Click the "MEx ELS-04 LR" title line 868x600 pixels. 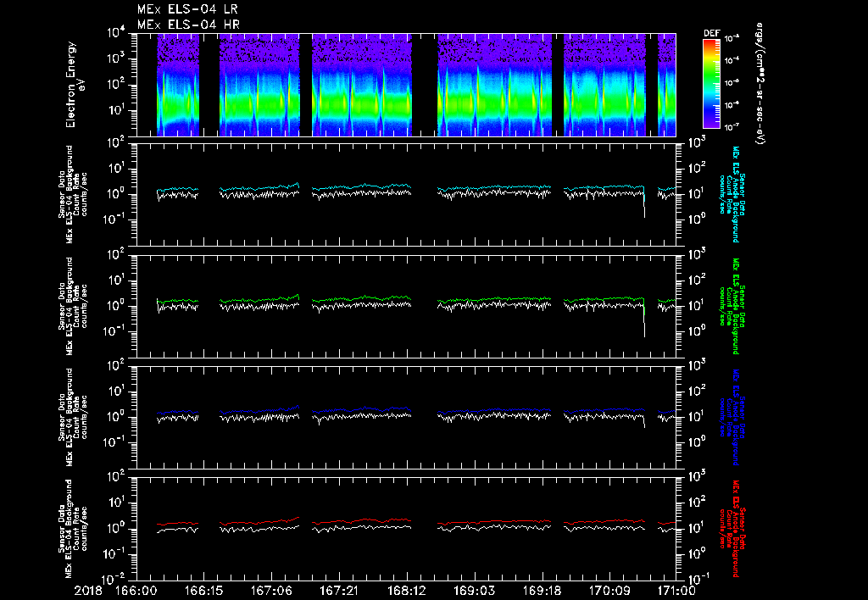(187, 9)
